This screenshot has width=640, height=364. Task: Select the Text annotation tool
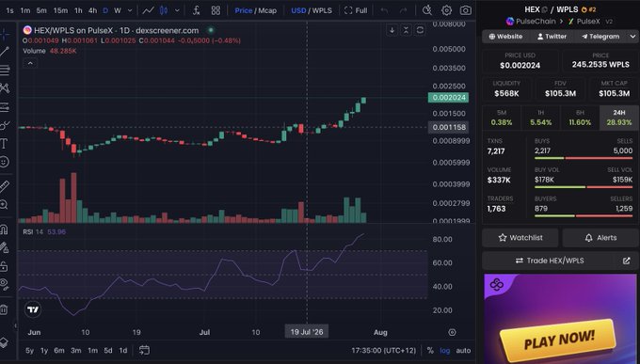point(4,144)
